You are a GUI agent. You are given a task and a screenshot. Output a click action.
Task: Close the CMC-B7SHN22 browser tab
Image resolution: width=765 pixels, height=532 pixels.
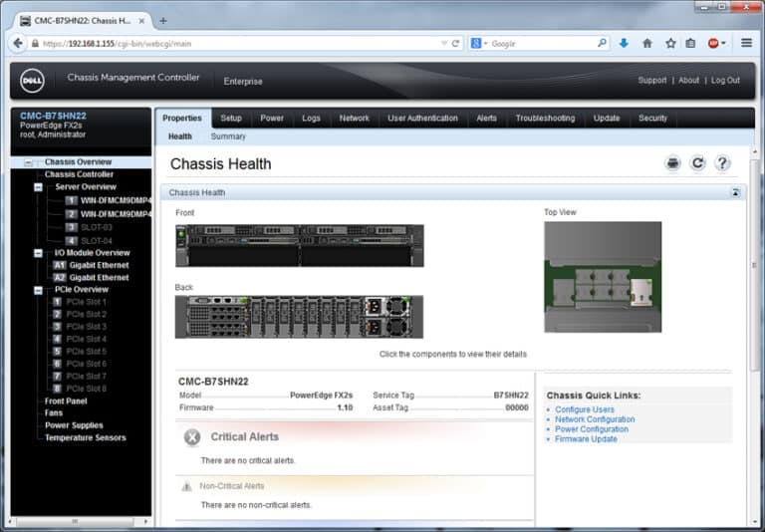(x=141, y=21)
